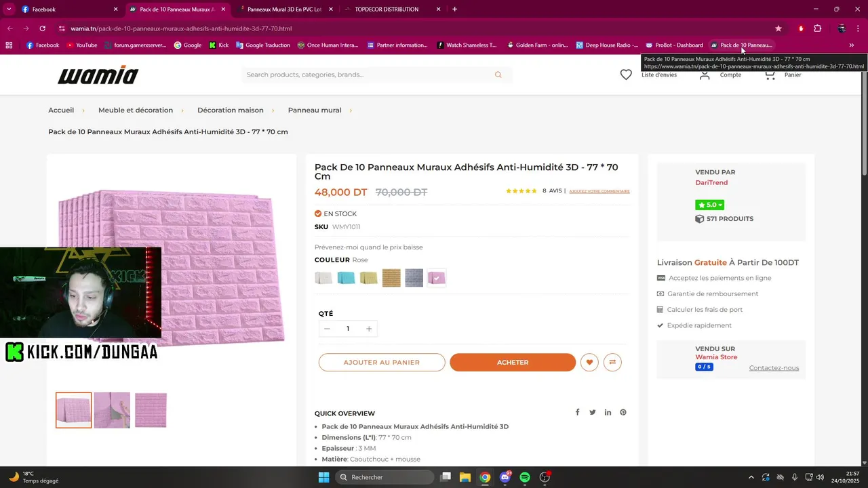Screen dimensions: 868x488
Task: Select the blue color swatch
Action: point(346,278)
